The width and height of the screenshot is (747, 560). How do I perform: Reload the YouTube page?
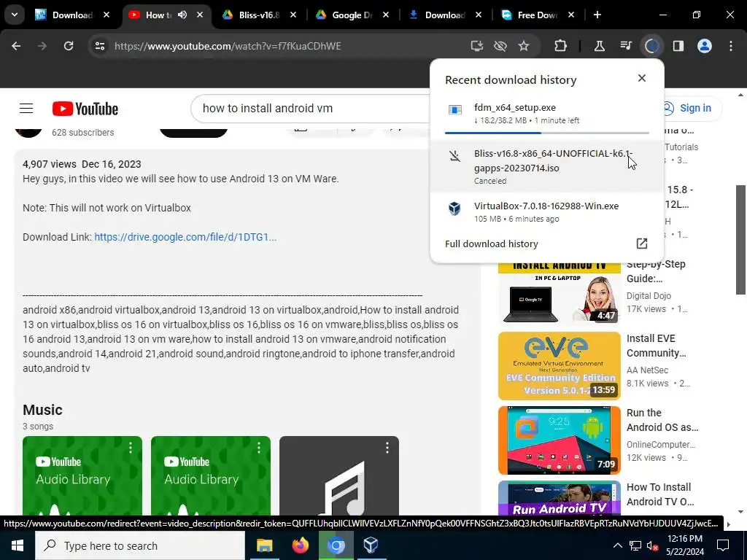coord(69,46)
